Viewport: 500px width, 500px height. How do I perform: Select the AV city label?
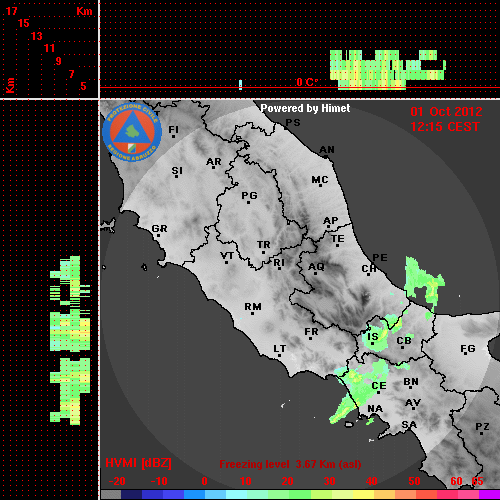tap(413, 403)
